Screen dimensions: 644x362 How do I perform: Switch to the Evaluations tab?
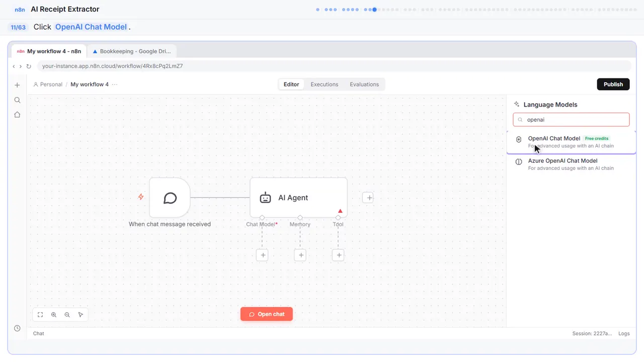(x=364, y=84)
